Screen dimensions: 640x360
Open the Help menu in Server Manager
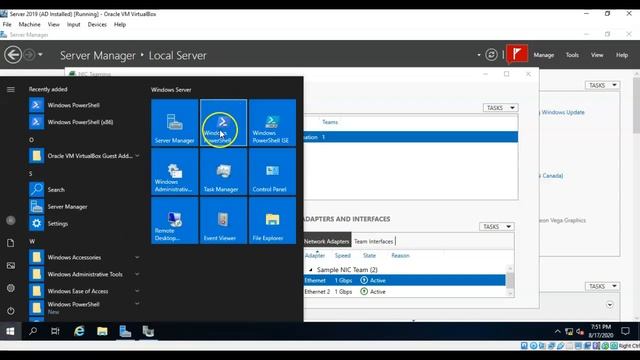point(622,55)
